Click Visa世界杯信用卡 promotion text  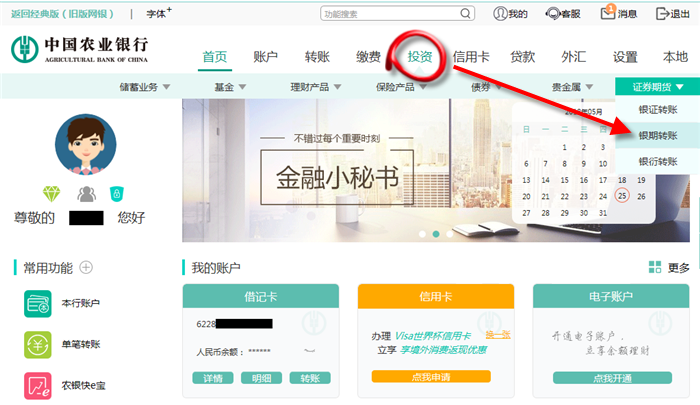click(433, 336)
